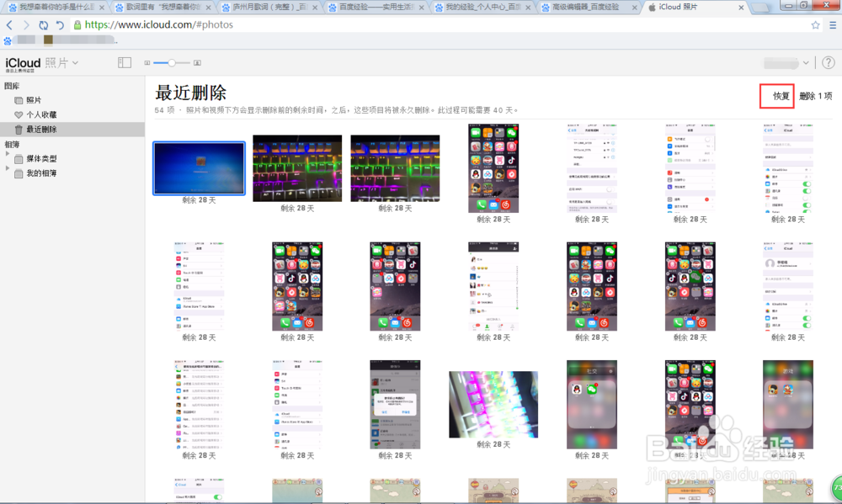Screen dimensions: 842x504
Task: Select 最近删除 in the sidebar
Action: click(72, 130)
